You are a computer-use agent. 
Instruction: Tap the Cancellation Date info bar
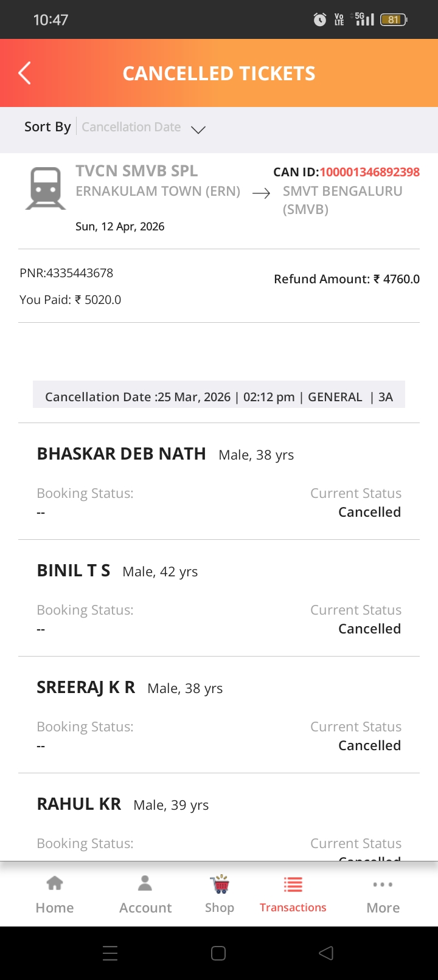(x=219, y=396)
